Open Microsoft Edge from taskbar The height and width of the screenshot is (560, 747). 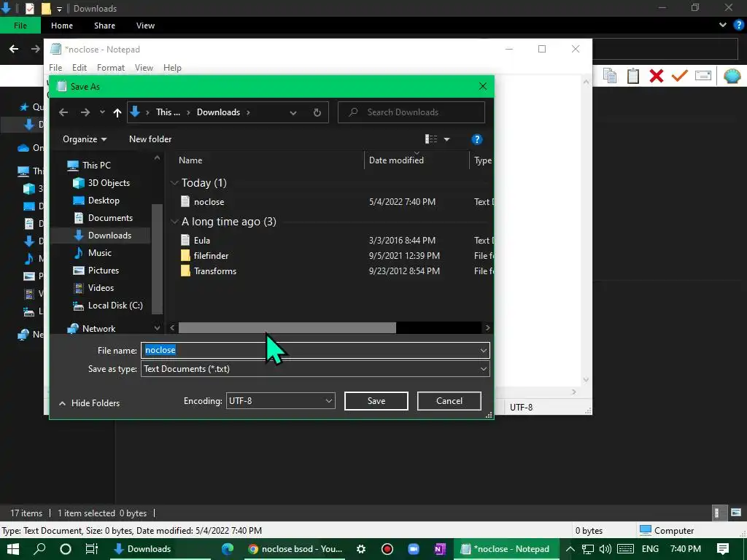click(x=228, y=549)
